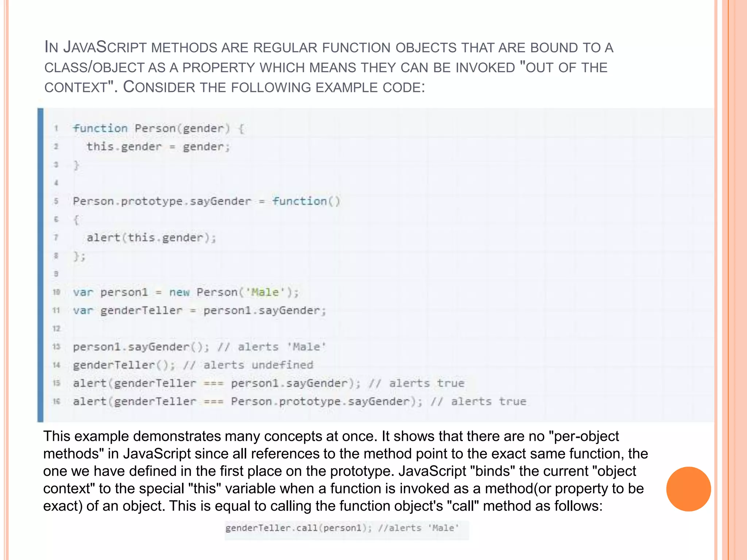Screen dimensions: 747x560
Task: Click the "person1.sayGender(); // alerts 'Male'" line
Action: click(199, 347)
